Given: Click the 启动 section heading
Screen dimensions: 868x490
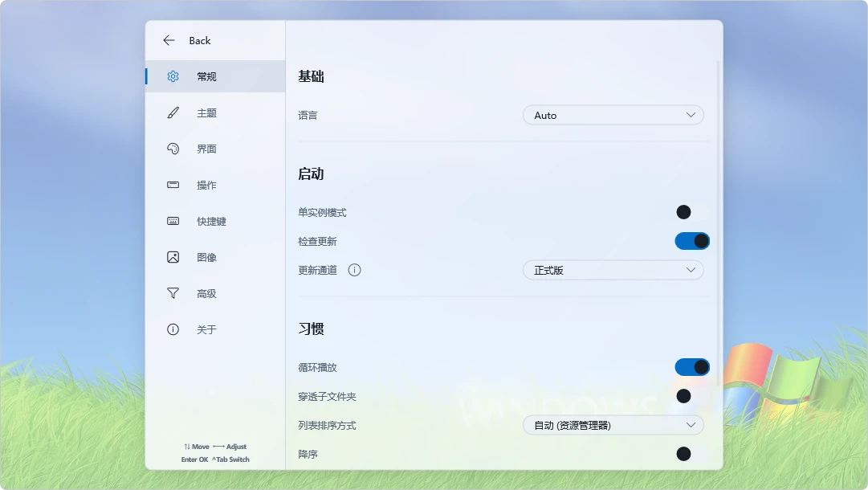Looking at the screenshot, I should (311, 174).
